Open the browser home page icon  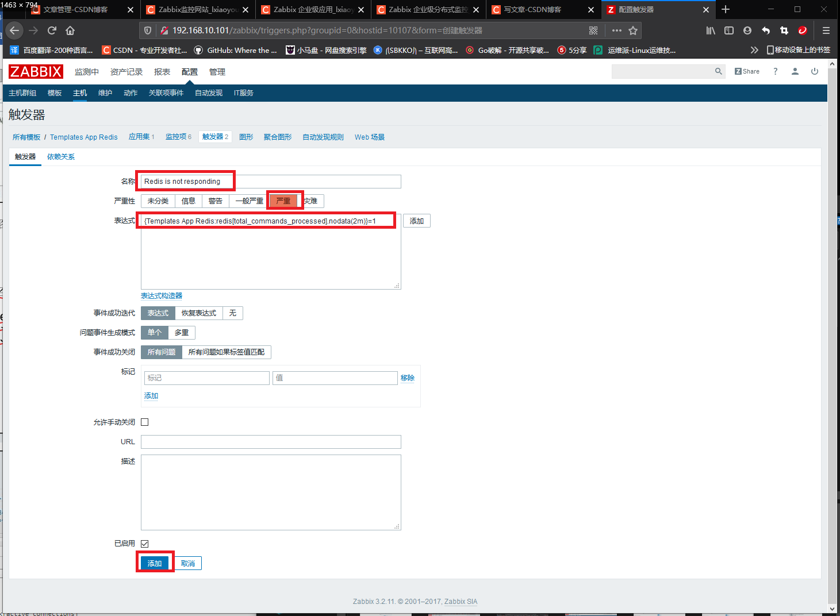[70, 30]
